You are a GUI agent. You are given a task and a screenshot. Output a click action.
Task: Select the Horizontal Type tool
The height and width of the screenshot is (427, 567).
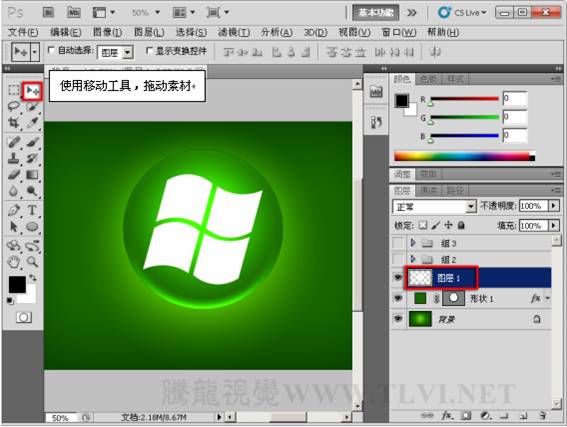[x=32, y=210]
